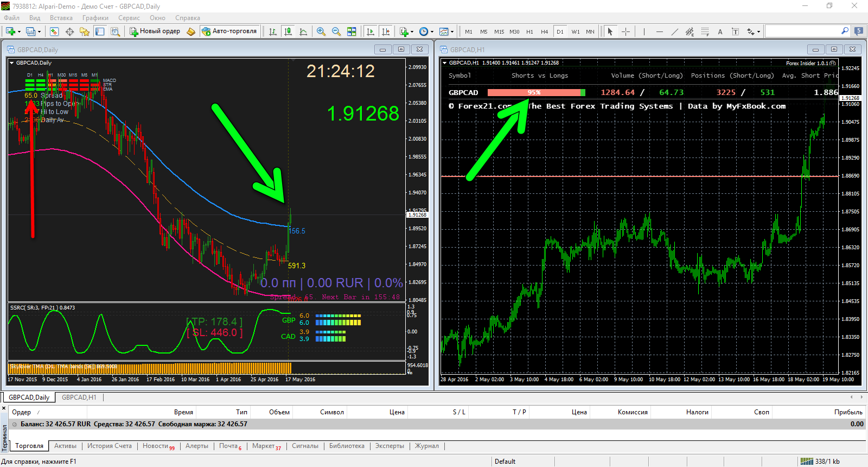
Task: Open the Navigator star-folder icon
Action: (x=85, y=31)
